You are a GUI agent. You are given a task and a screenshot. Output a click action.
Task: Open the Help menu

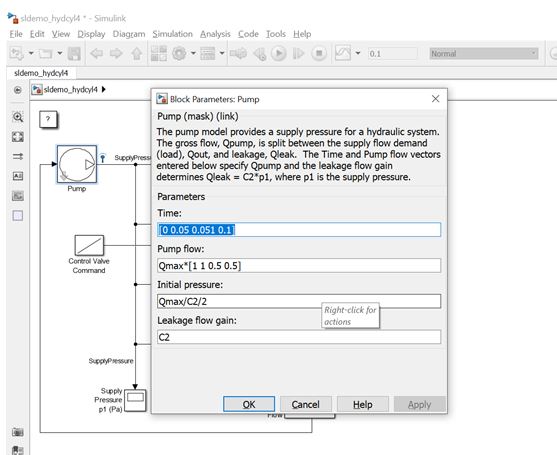click(302, 34)
